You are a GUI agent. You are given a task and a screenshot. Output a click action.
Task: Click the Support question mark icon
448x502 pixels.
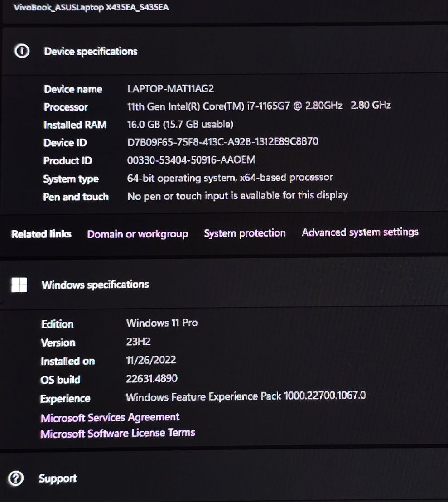16,478
